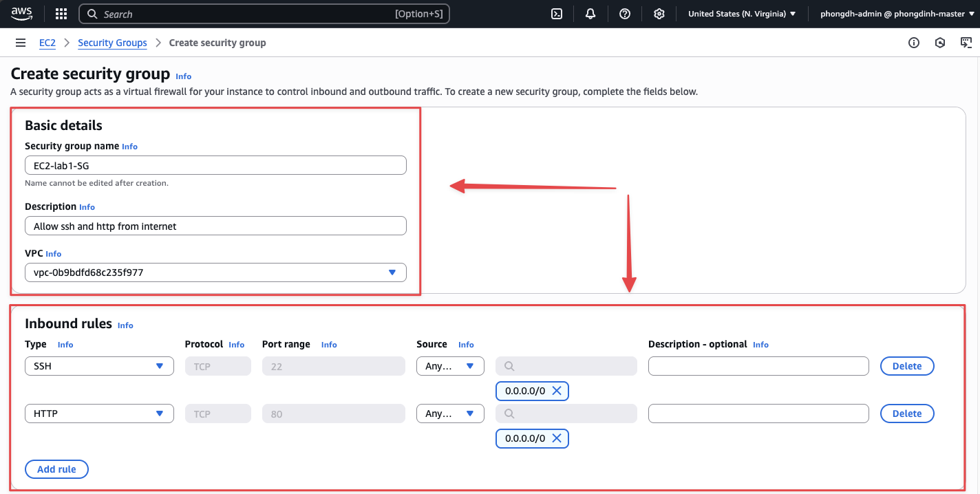980x494 pixels.
Task: Click Info link beside Protocol column
Action: click(x=236, y=345)
